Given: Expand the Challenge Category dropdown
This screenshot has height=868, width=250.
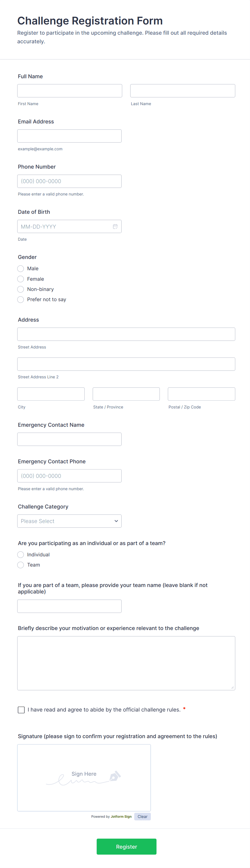Looking at the screenshot, I should click(x=69, y=521).
